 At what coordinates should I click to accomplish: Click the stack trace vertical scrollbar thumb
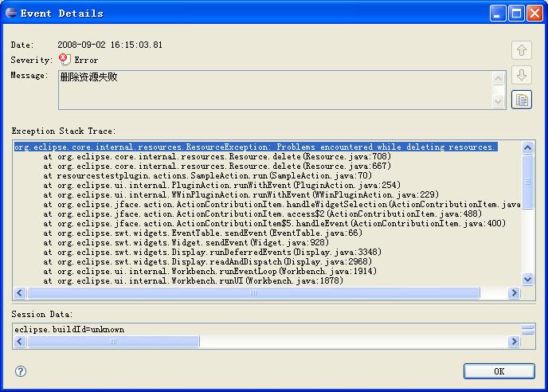click(528, 182)
